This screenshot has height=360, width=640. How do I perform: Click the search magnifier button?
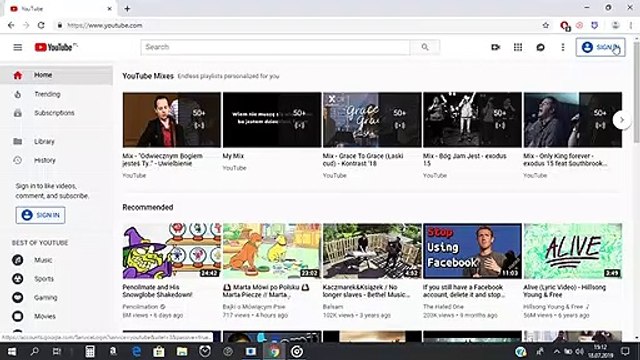tap(425, 47)
